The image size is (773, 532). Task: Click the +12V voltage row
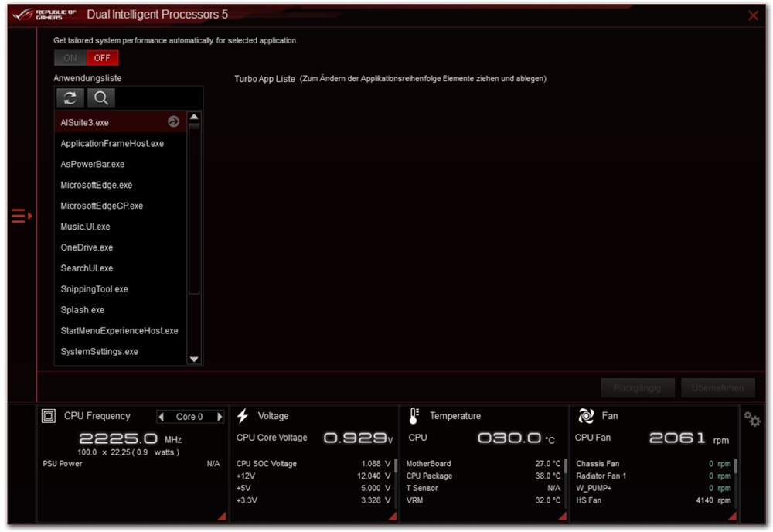pos(314,476)
